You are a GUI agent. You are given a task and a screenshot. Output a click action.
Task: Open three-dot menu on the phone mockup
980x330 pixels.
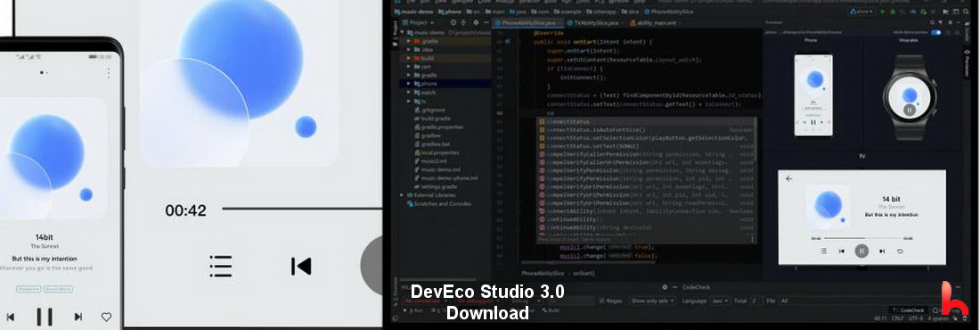108,73
